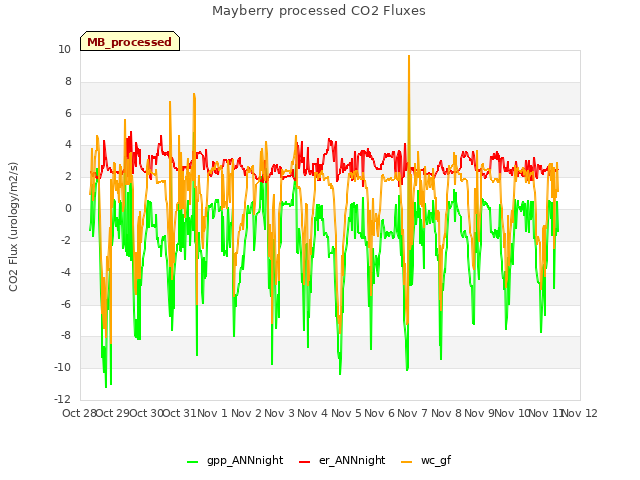Click the orange wc_gf legend swatch

(x=407, y=462)
